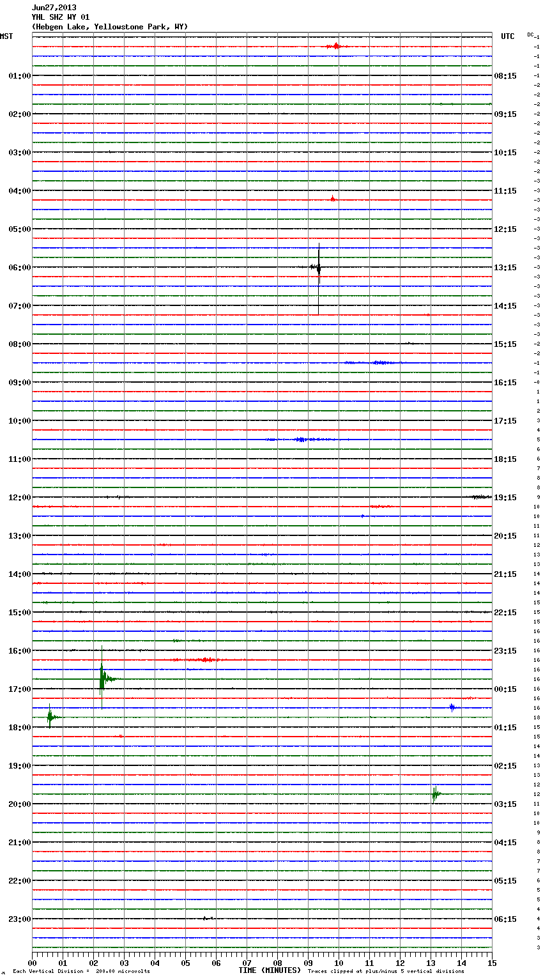Click the red event on the top red trace
Viewport: 543px width, 980px height.
[335, 46]
